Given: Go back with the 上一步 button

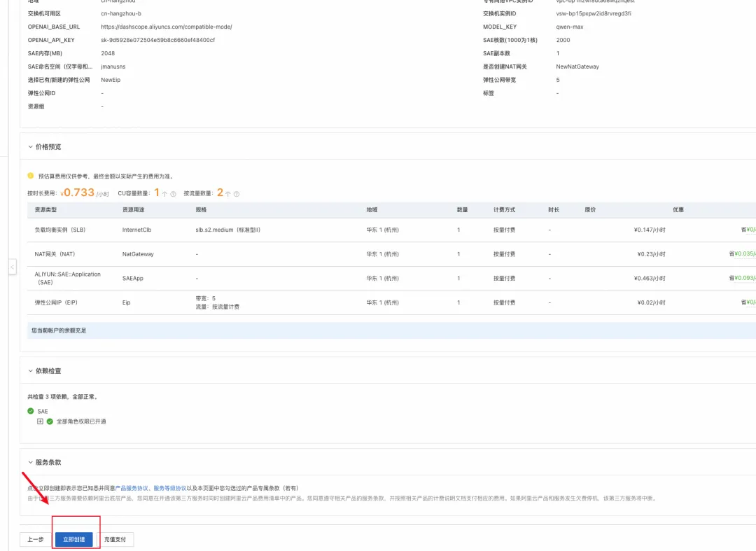Looking at the screenshot, I should tap(36, 539).
